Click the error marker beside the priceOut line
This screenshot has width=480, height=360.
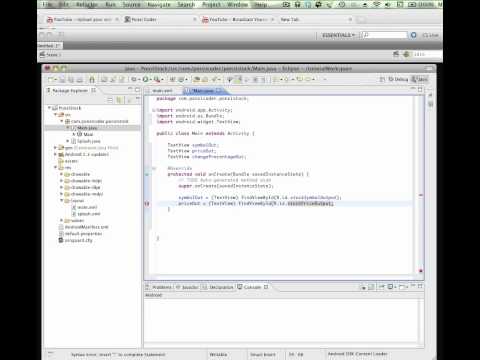(147, 203)
